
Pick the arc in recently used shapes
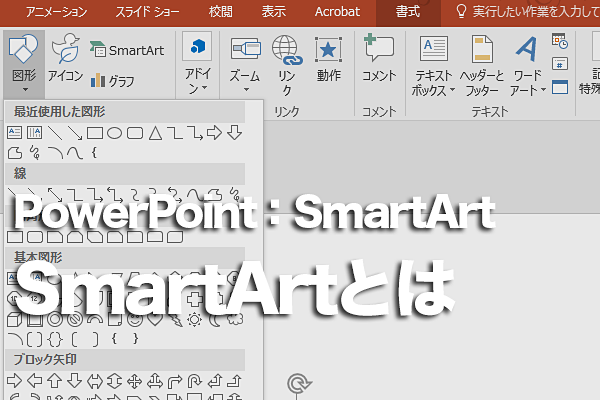coord(55,153)
